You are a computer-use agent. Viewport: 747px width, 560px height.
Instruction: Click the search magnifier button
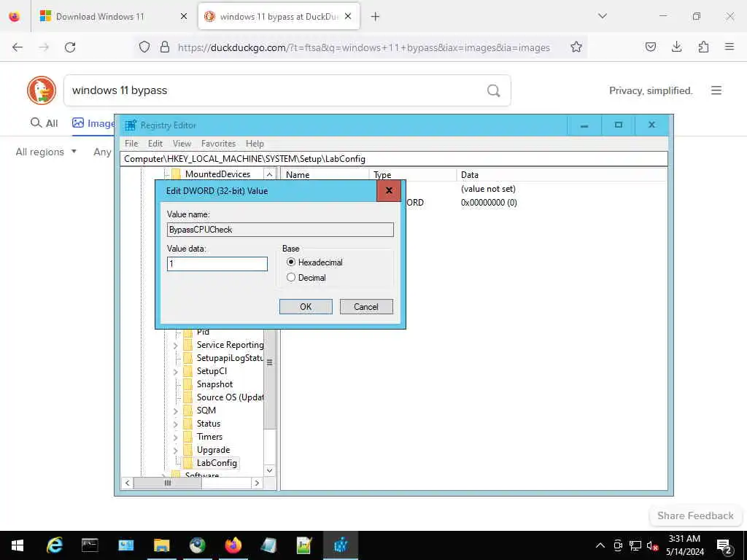494,90
